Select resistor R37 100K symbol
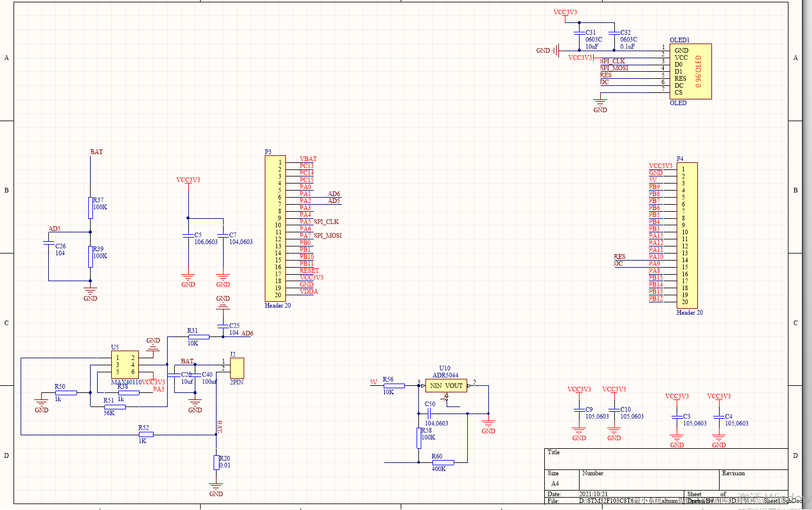812x510 pixels. pos(91,208)
